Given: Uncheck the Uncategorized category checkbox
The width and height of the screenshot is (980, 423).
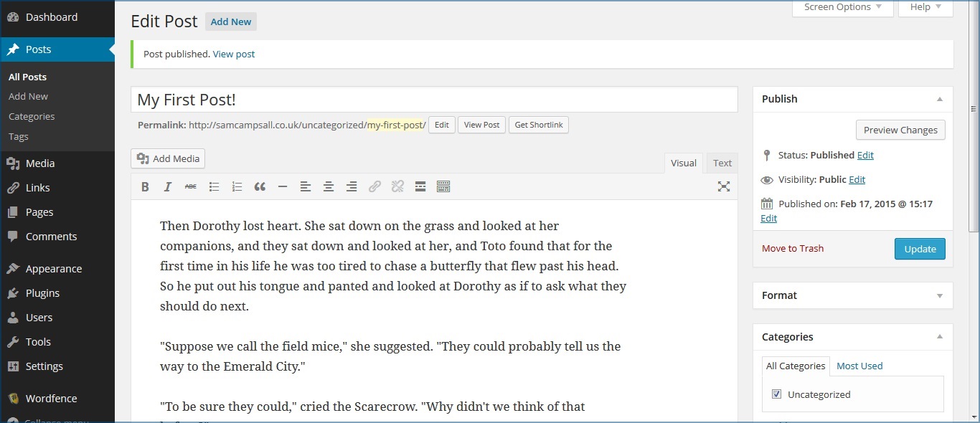Looking at the screenshot, I should pos(776,394).
